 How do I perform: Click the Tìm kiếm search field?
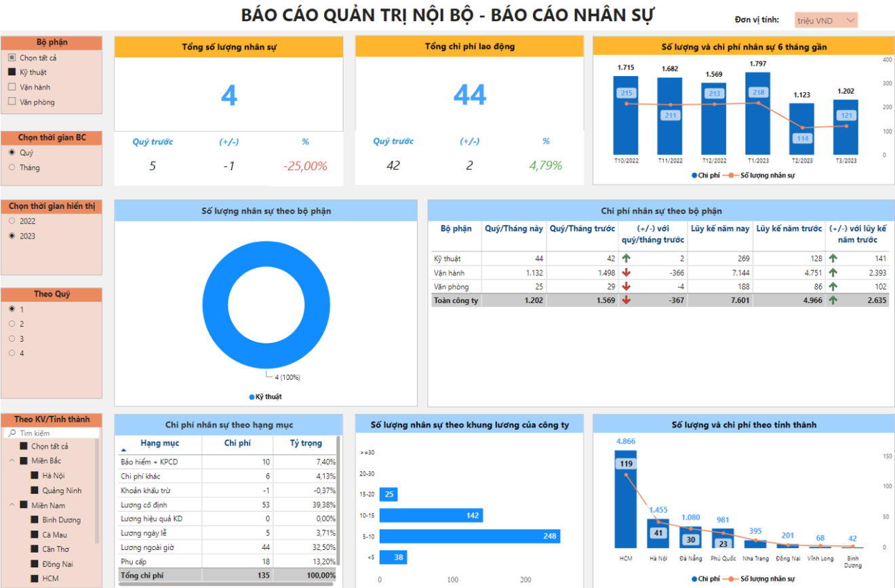click(x=58, y=433)
